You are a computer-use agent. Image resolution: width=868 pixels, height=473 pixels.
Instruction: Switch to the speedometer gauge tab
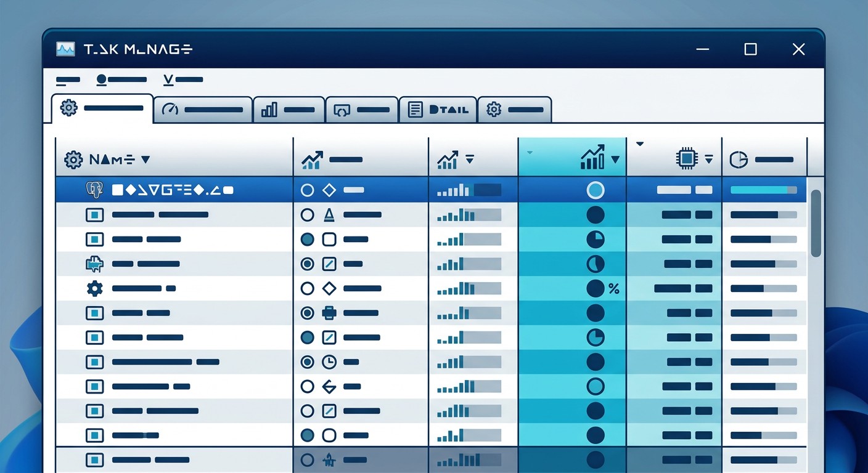pyautogui.click(x=203, y=110)
